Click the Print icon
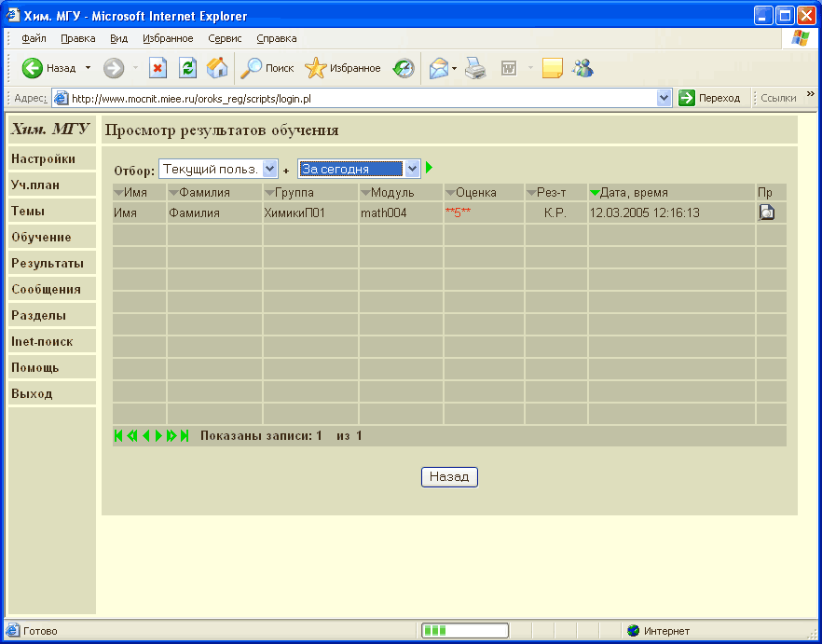 click(x=476, y=68)
